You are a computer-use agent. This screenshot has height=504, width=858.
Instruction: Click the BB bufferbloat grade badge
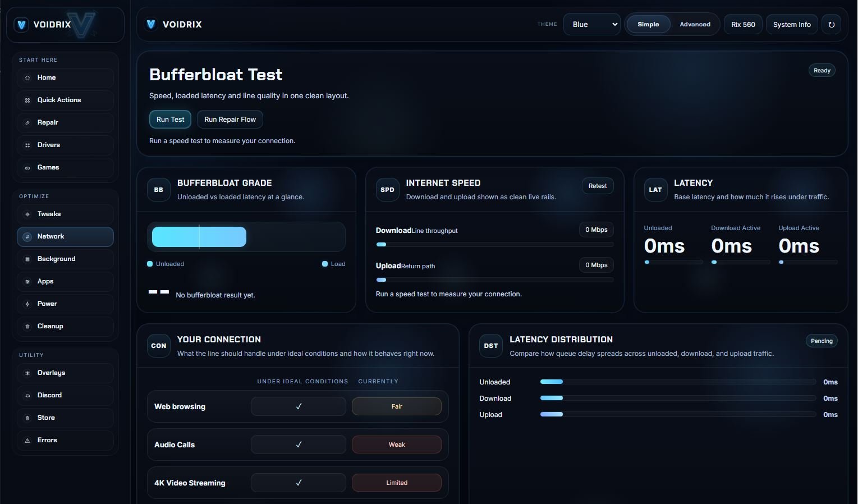coord(159,190)
